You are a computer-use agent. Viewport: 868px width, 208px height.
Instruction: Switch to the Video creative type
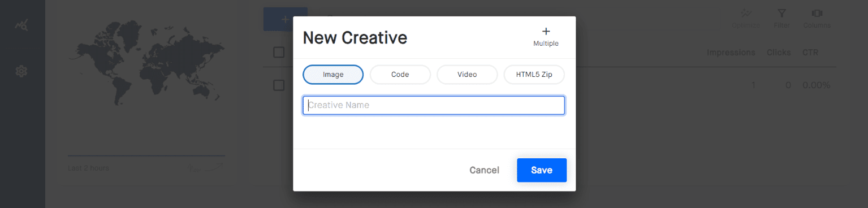(467, 75)
